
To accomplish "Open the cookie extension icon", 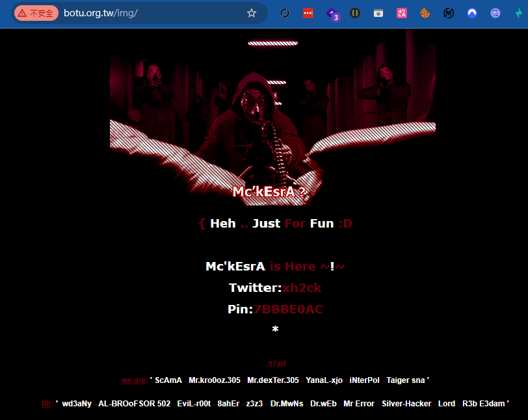I will click(x=425, y=13).
